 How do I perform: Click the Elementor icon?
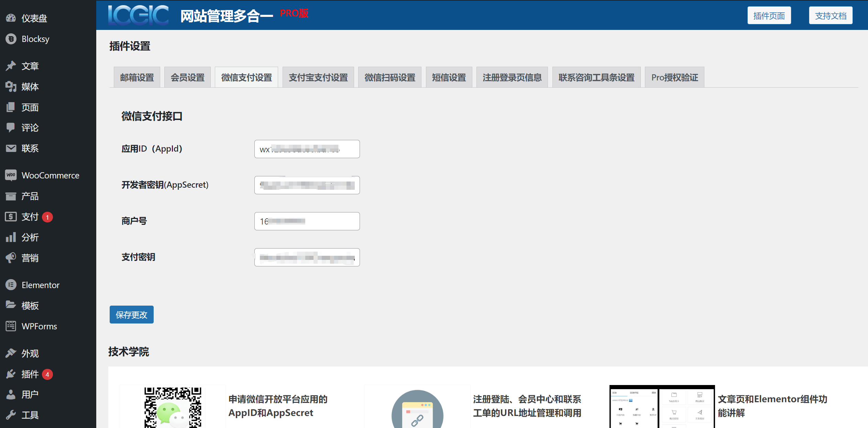pyautogui.click(x=11, y=285)
